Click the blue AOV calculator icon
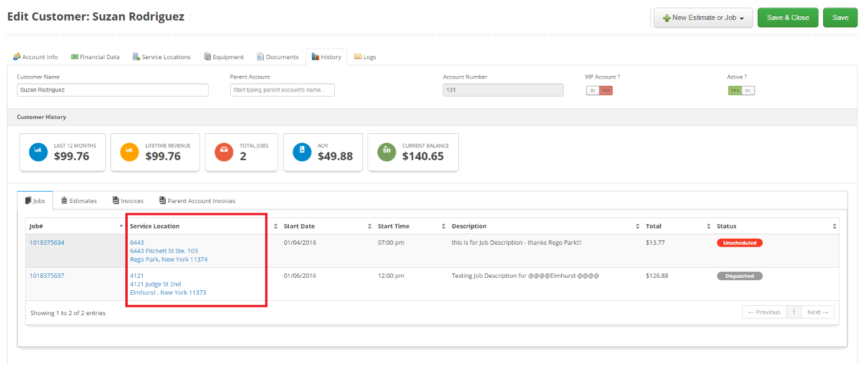This screenshot has height=365, width=868. (302, 151)
